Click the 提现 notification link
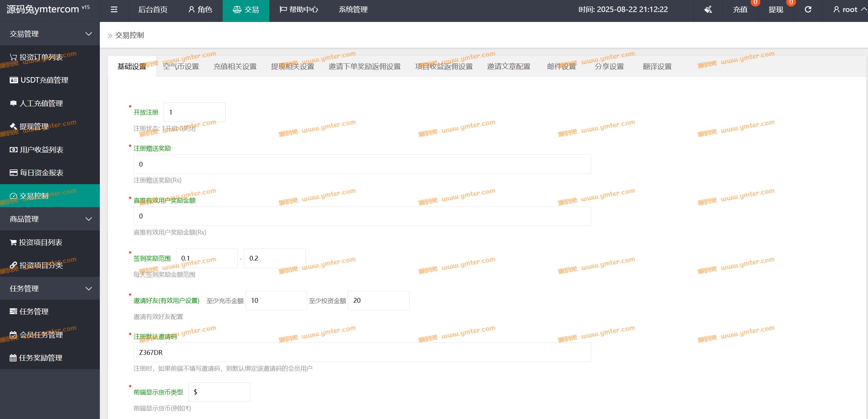The image size is (868, 419). [x=776, y=10]
